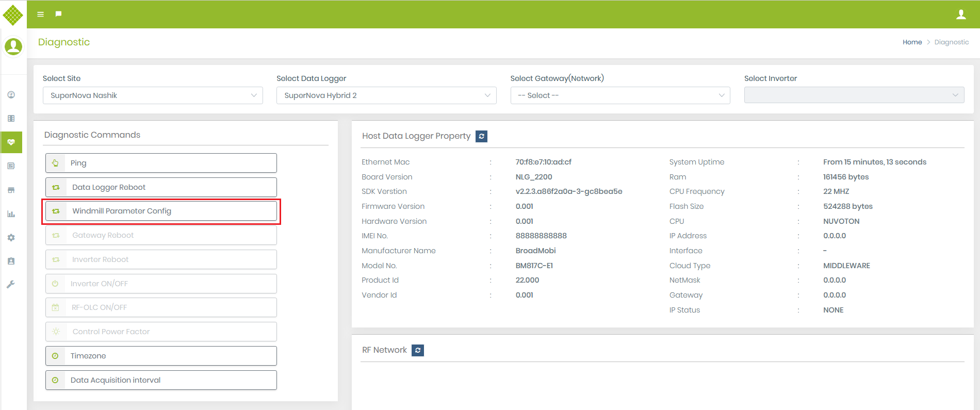This screenshot has width=980, height=410.
Task: Click the hamburger menu icon in header
Action: pyautogui.click(x=40, y=14)
